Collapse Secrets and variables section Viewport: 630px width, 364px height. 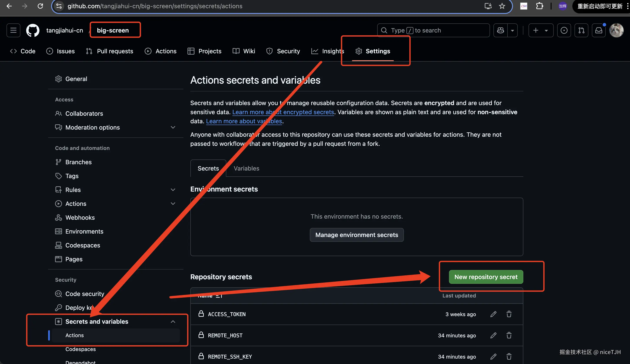click(x=173, y=322)
